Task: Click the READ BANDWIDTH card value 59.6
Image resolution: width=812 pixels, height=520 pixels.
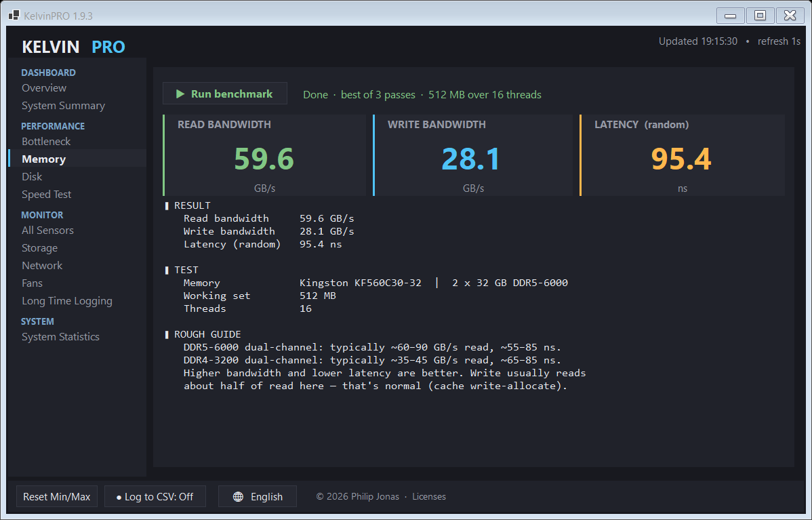Action: click(264, 159)
